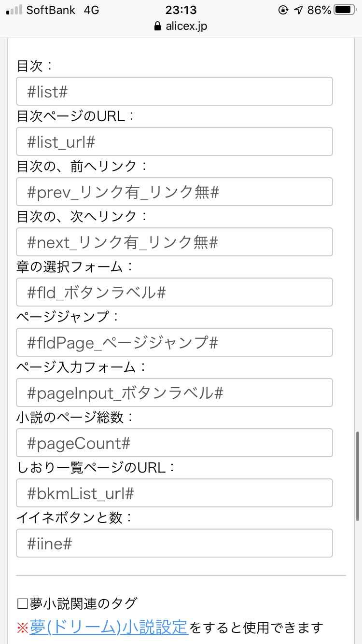Open the 夢(ドリーム)小説設定 link

109,627
